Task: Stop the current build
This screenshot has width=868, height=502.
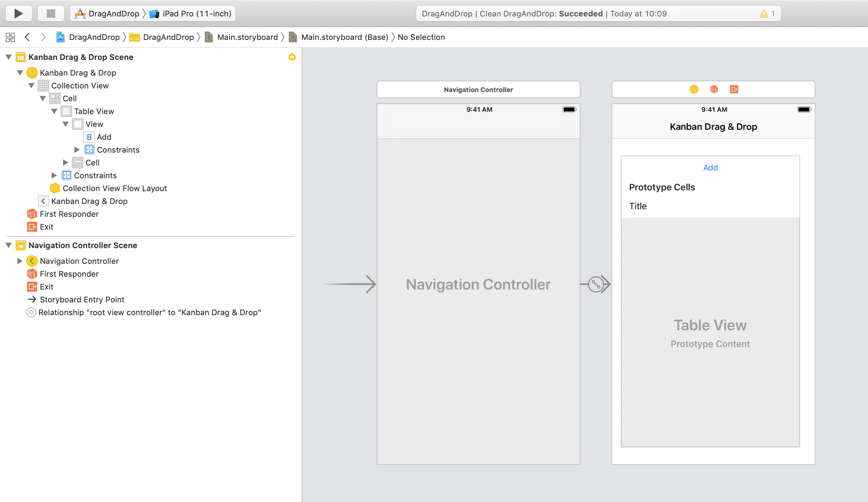Action: (x=51, y=14)
